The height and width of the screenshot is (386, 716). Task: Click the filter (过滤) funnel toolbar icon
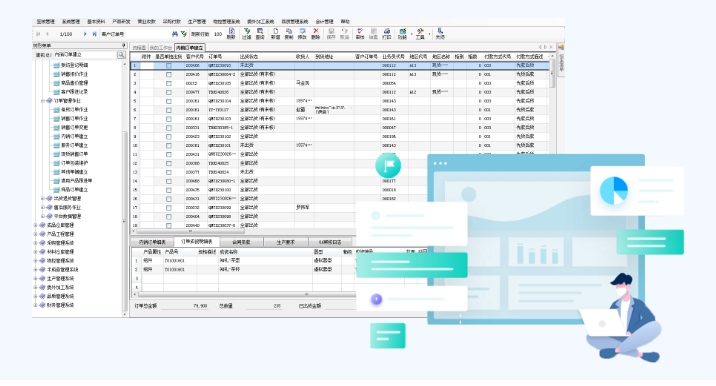coord(247,32)
